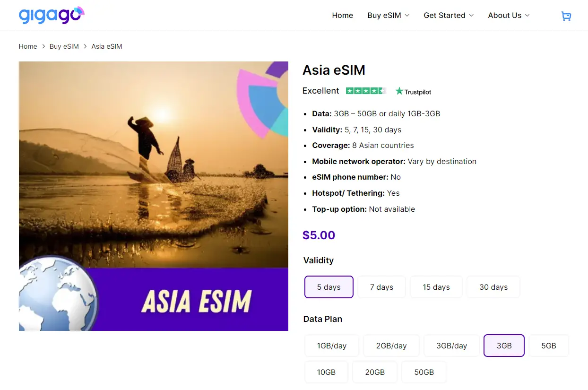
Task: Click the Gigago logo
Action: 52,15
